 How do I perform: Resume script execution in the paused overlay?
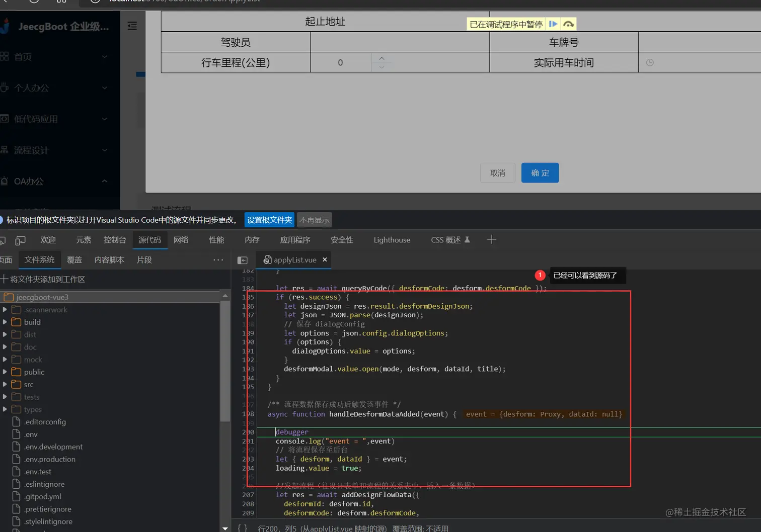tap(553, 24)
